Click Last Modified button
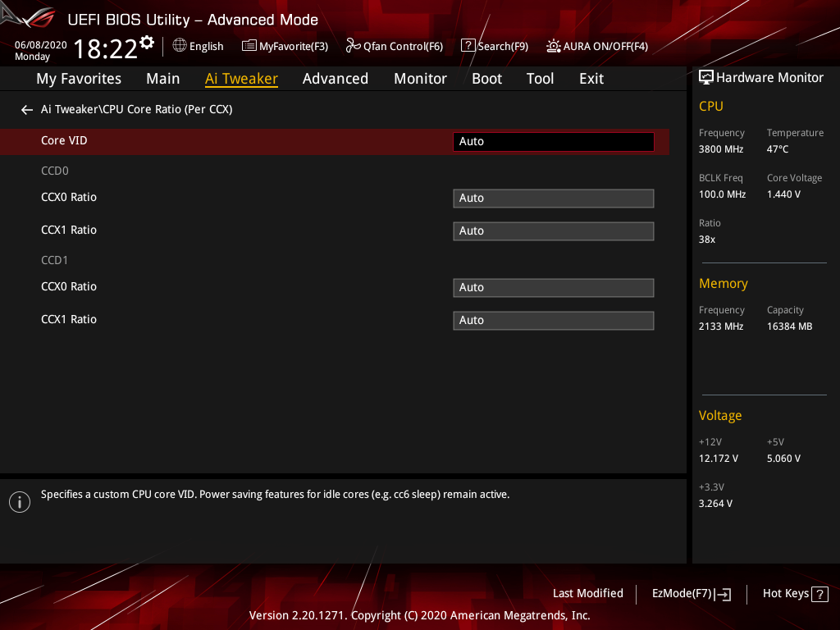This screenshot has height=630, width=840. coord(587,594)
